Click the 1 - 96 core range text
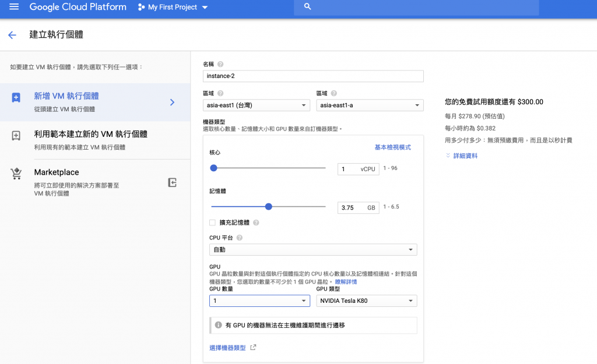Viewport: 597px width, 364px height. [x=390, y=168]
